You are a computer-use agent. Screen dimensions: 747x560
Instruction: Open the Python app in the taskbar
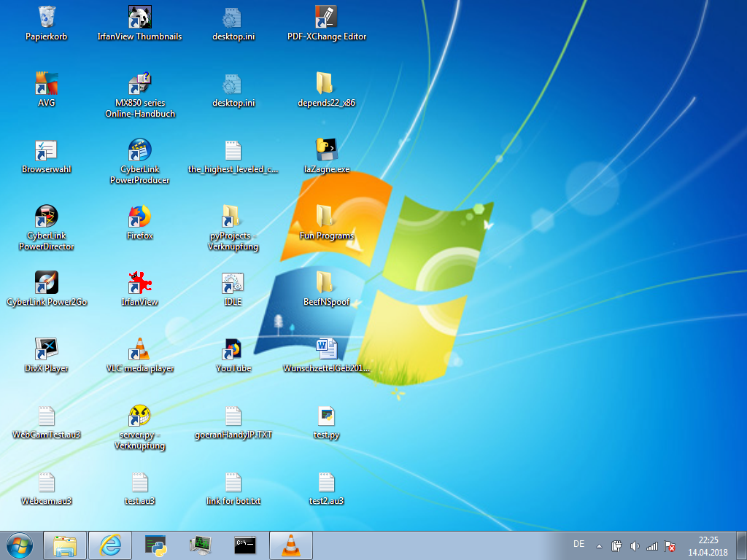click(x=155, y=545)
